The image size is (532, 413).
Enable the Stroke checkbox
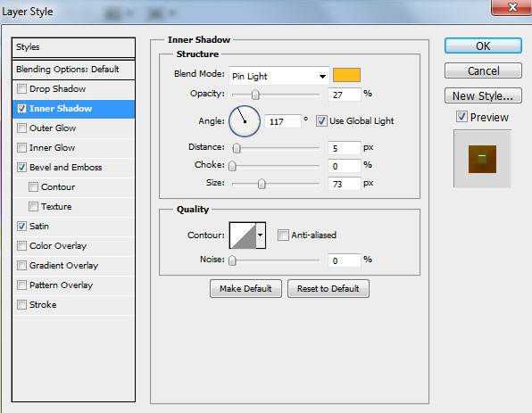pyautogui.click(x=21, y=305)
